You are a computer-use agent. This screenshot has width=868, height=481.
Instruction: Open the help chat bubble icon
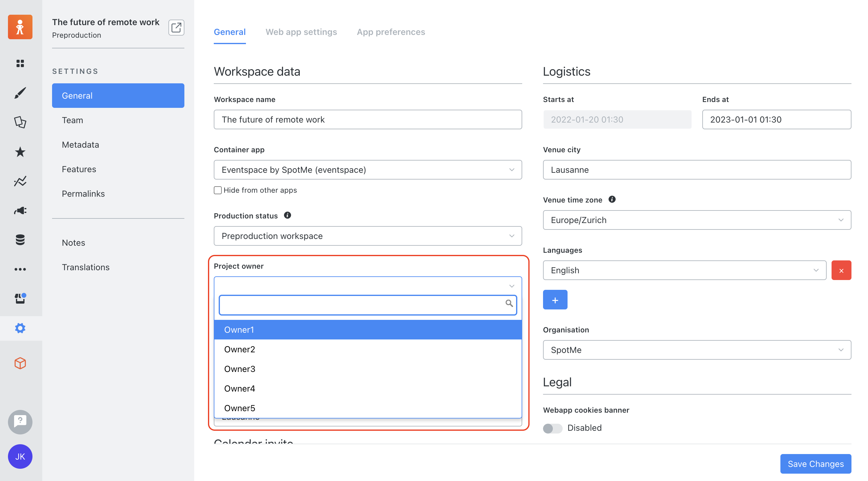(20, 422)
